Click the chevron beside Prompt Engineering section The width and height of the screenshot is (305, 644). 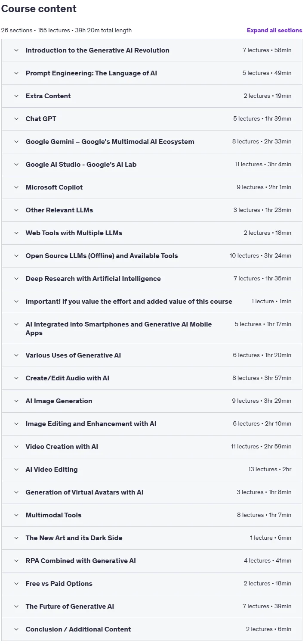click(16, 73)
